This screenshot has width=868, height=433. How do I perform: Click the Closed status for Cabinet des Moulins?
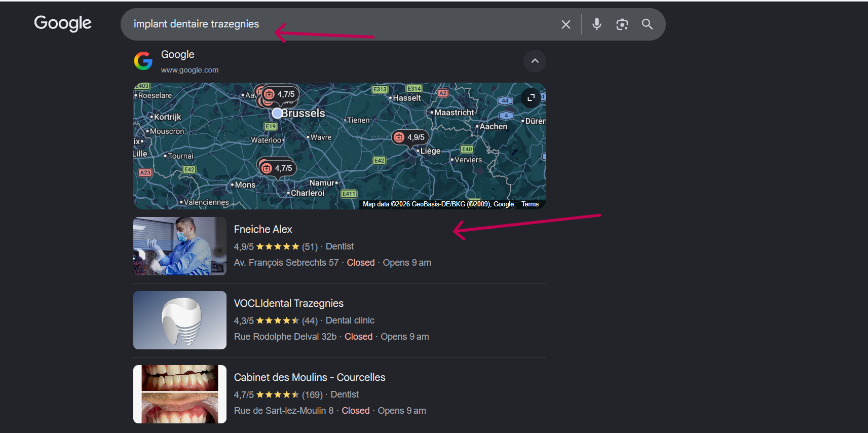[356, 411]
